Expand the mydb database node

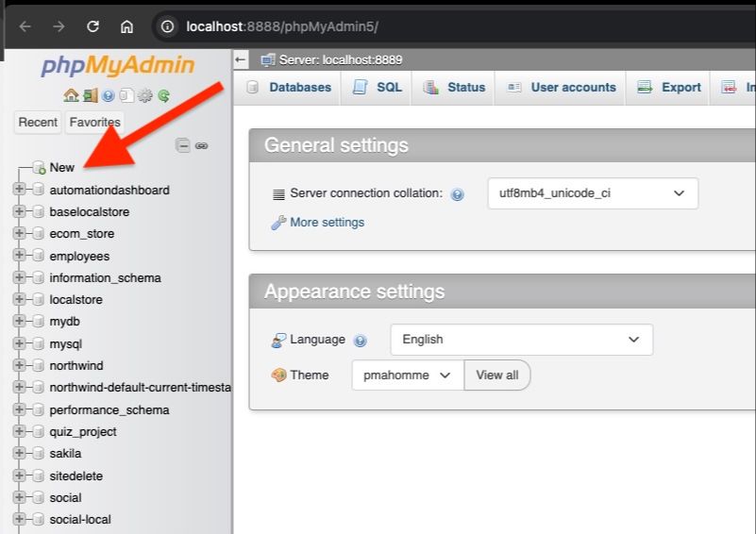pos(19,321)
